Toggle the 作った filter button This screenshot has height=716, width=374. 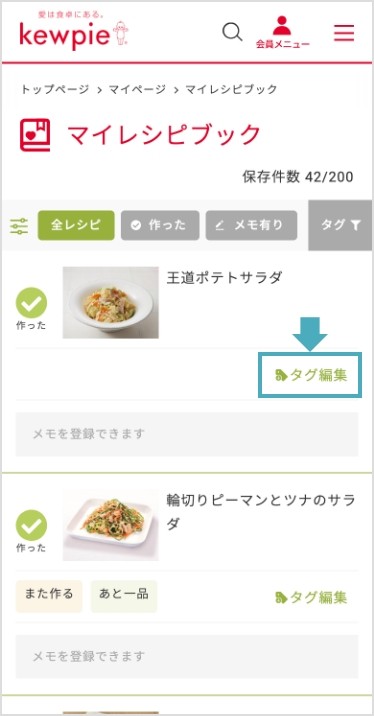click(160, 225)
